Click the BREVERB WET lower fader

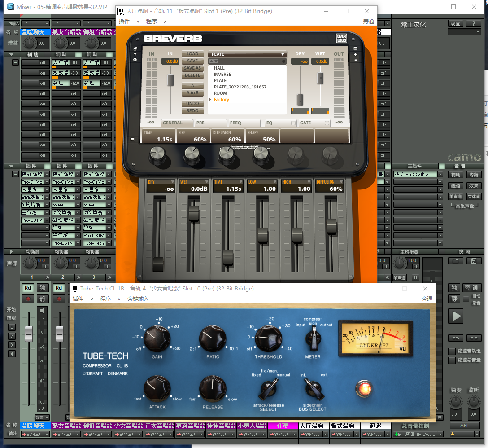point(194,213)
